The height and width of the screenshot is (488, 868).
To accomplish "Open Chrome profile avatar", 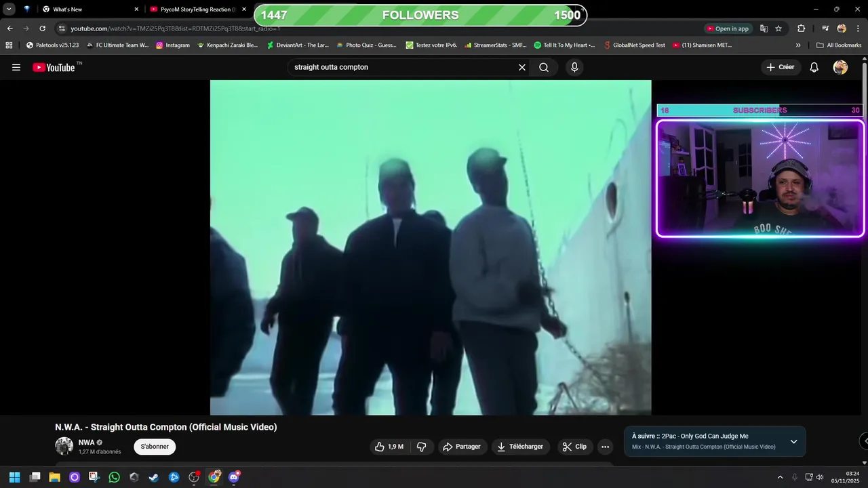I will (842, 28).
